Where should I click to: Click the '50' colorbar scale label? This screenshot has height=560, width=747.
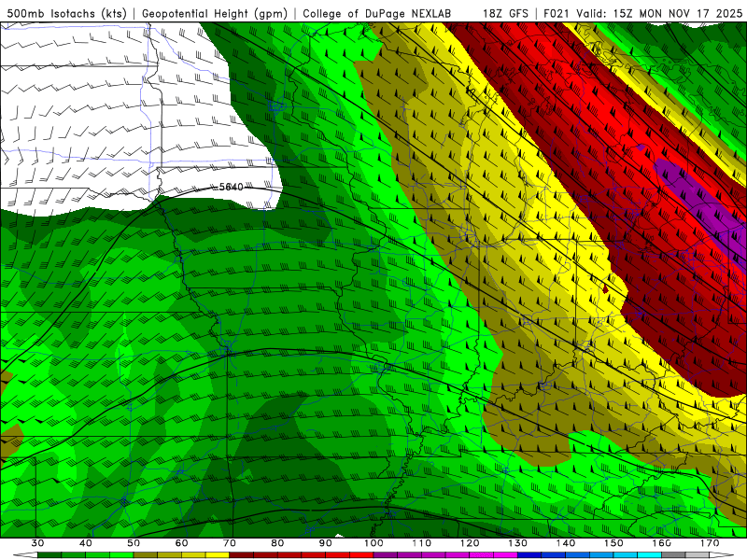134,543
